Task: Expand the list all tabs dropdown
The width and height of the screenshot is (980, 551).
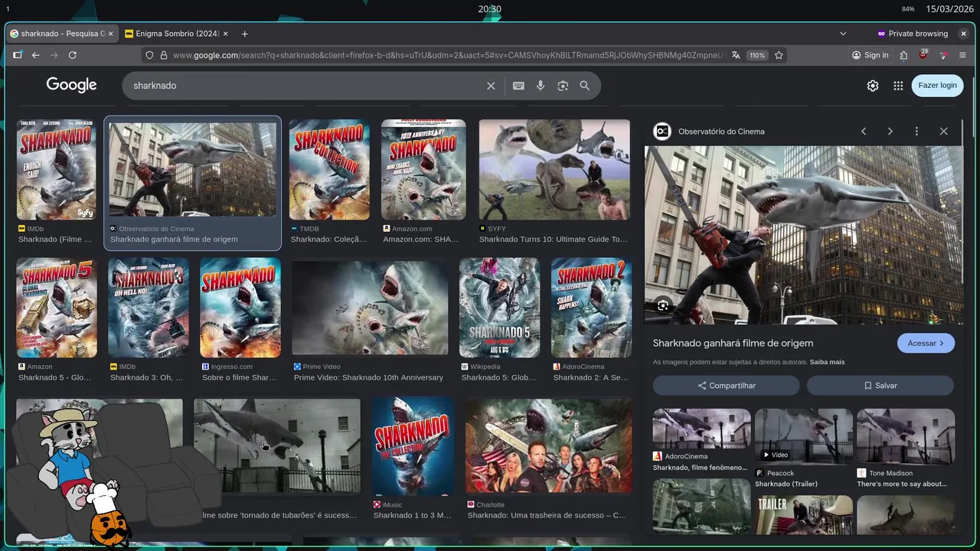Action: pyautogui.click(x=843, y=34)
